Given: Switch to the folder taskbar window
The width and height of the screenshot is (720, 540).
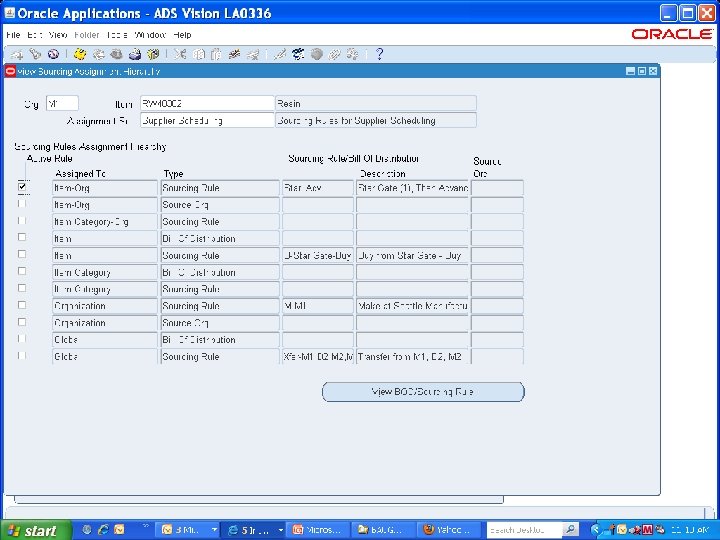Looking at the screenshot, I should pos(382,530).
